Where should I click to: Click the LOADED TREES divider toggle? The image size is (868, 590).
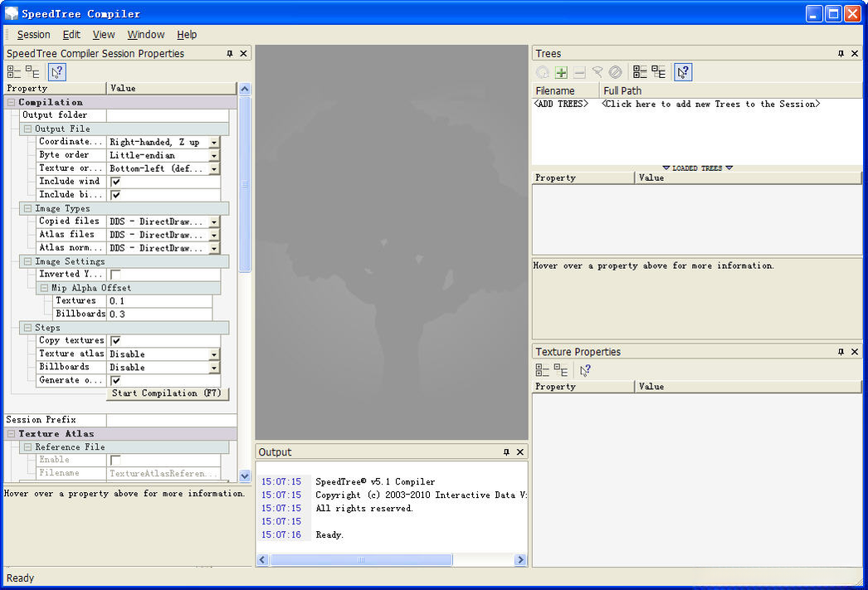(x=697, y=168)
